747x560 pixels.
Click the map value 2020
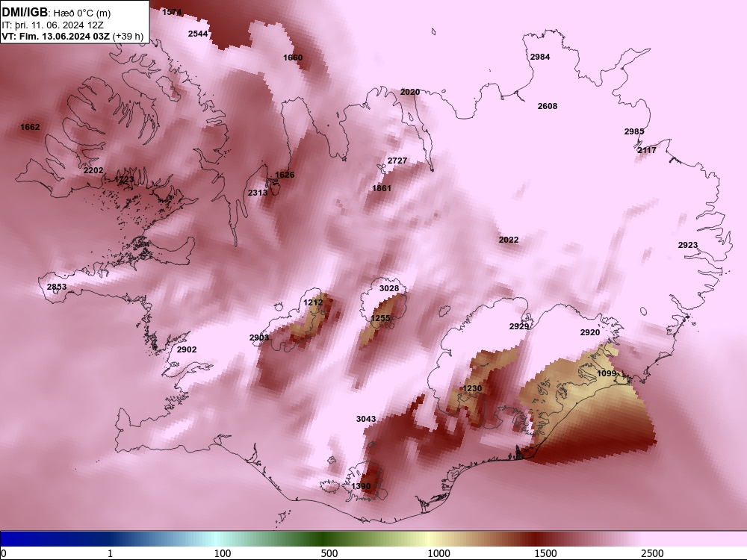coord(410,92)
